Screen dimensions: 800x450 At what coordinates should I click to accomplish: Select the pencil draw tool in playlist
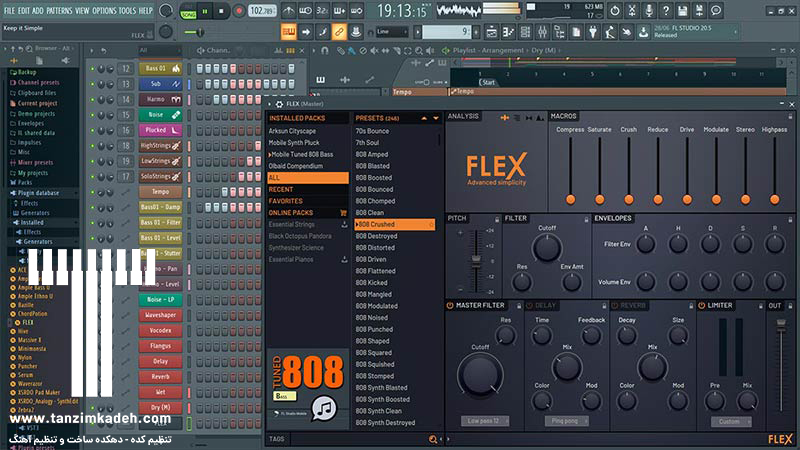341,51
